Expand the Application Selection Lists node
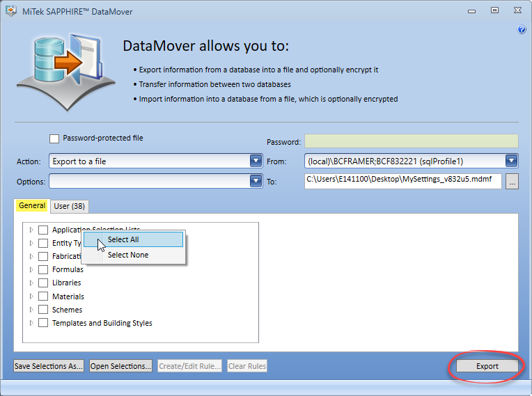 point(31,230)
